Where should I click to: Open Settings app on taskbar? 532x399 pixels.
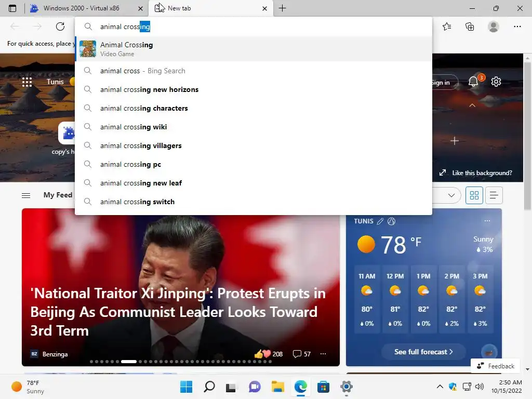(x=346, y=387)
